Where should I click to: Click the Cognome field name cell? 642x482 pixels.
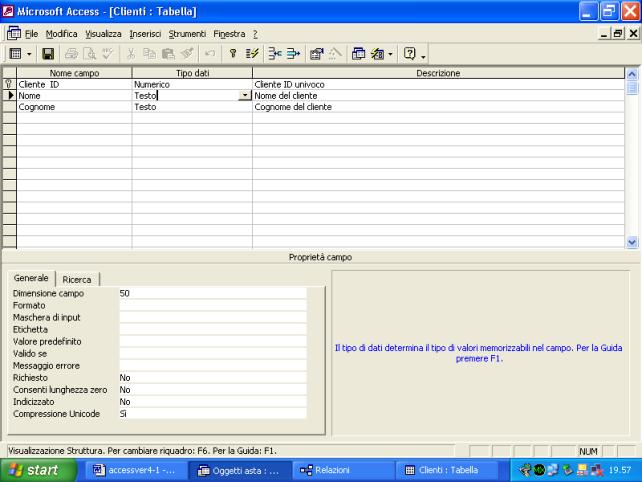(74, 106)
